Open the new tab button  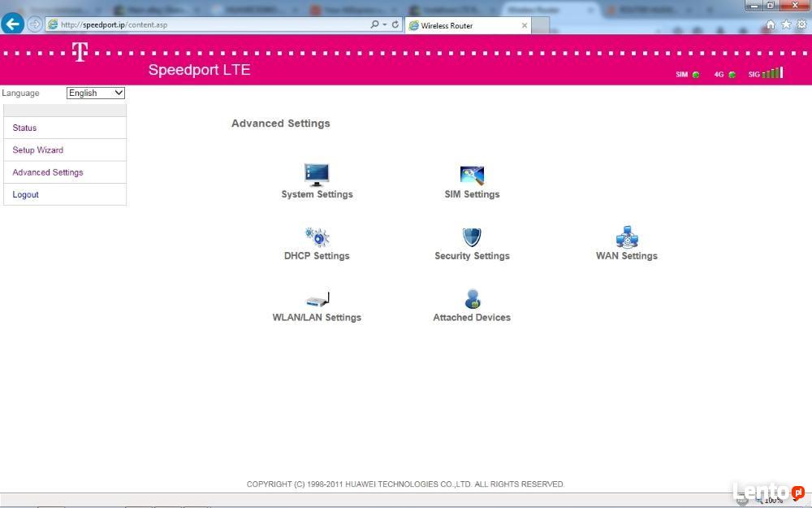(540, 25)
